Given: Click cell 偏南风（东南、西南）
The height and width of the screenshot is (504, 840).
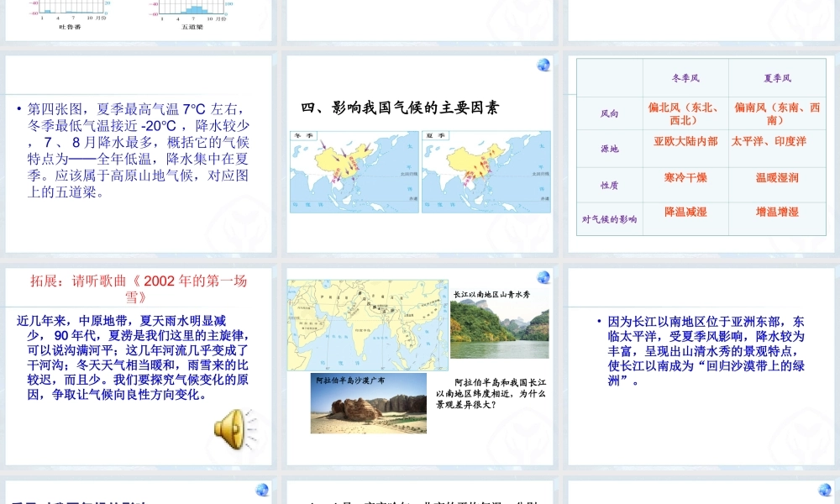Looking at the screenshot, I should point(777,113).
